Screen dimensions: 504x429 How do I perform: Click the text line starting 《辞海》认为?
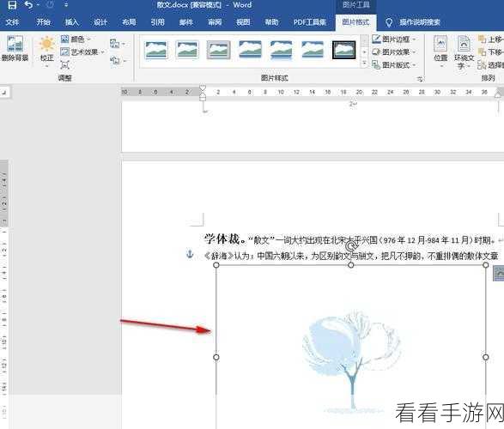351,256
